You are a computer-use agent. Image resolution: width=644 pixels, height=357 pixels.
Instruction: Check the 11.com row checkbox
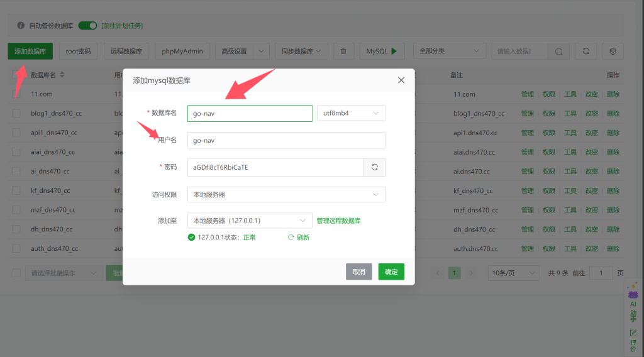click(x=16, y=94)
